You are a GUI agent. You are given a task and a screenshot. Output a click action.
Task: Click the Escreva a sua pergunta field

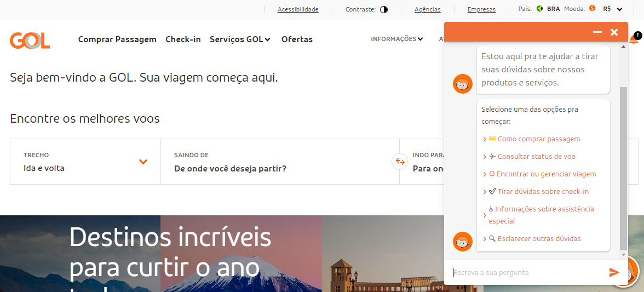coord(528,272)
